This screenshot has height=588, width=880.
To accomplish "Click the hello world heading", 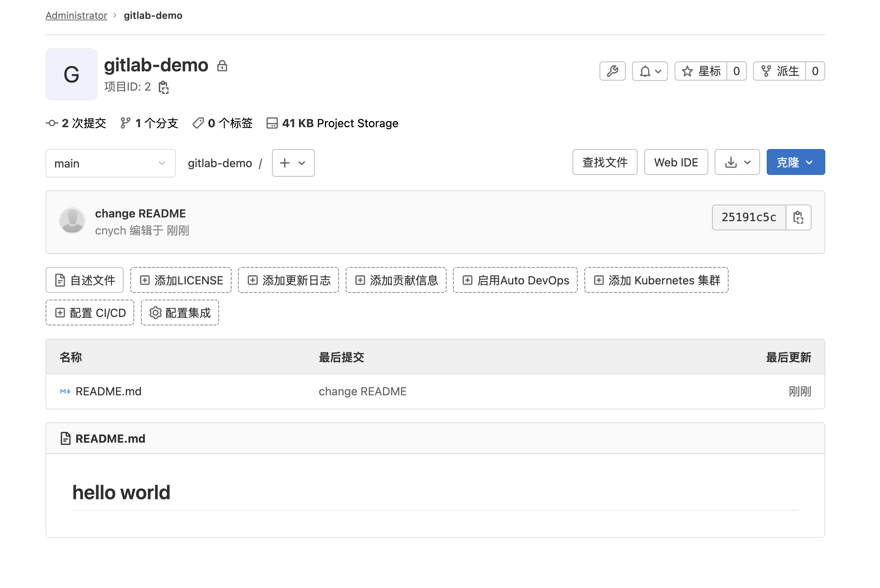I will [x=121, y=492].
